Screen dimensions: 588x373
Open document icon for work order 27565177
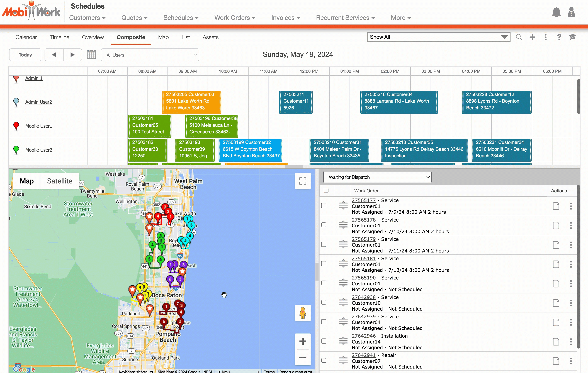coord(556,206)
